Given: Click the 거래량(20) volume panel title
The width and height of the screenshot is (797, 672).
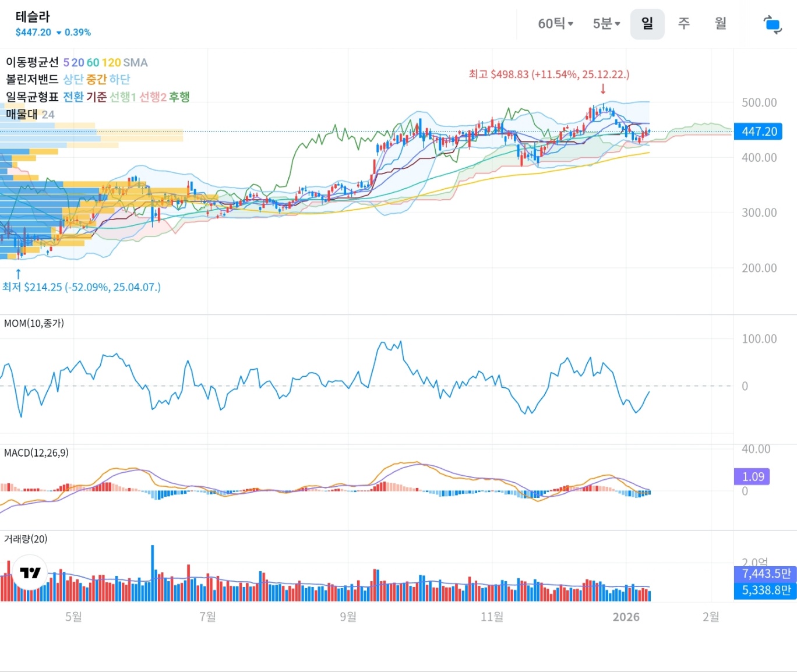Looking at the screenshot, I should pos(26,539).
